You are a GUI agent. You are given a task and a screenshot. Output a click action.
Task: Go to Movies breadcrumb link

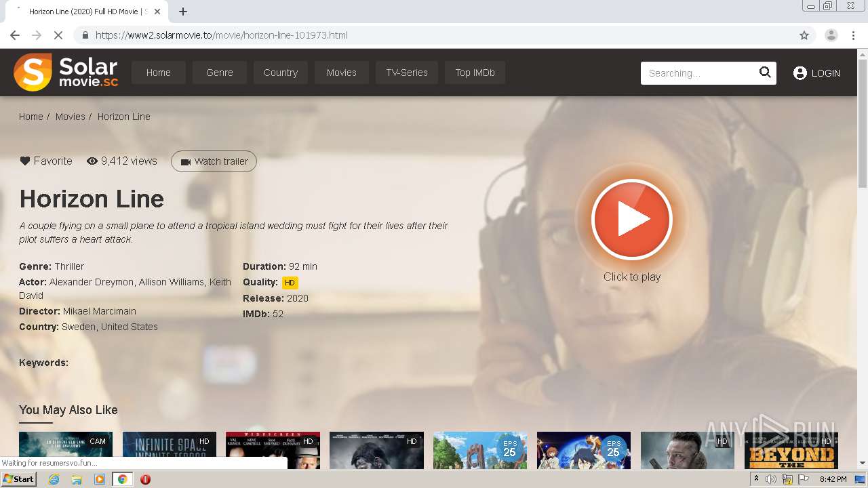[x=71, y=117]
